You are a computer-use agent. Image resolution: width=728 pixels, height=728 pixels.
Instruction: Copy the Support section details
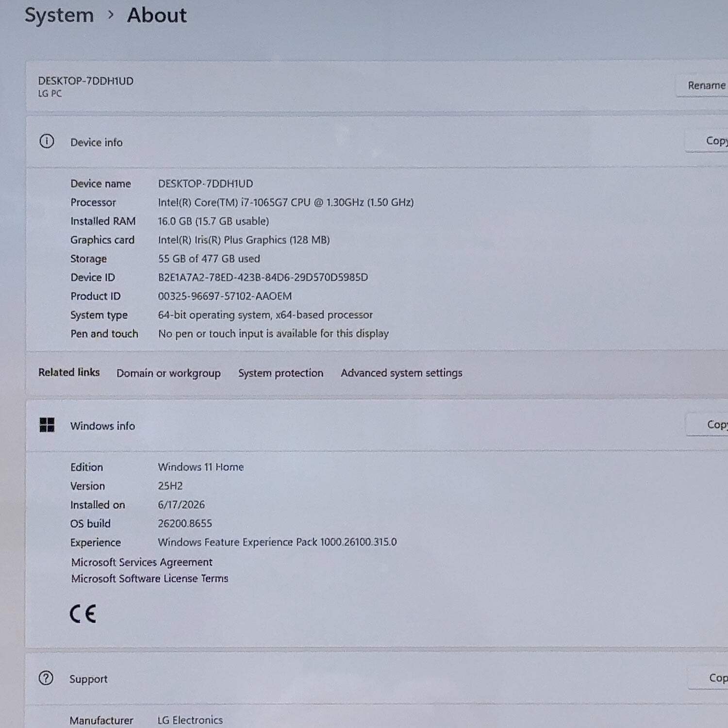[708, 678]
